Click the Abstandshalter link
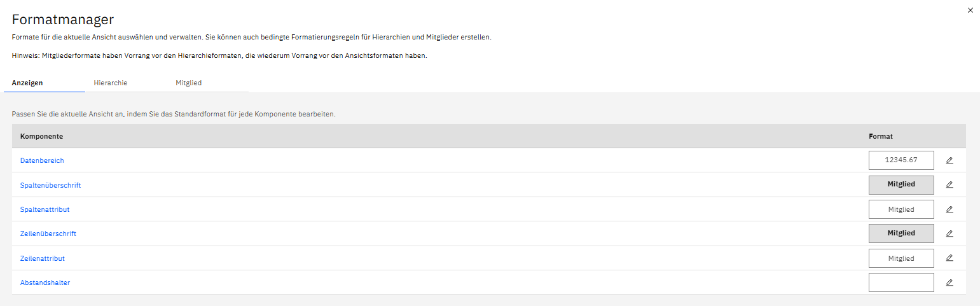Viewport: 980px width, 306px height. coord(45,282)
